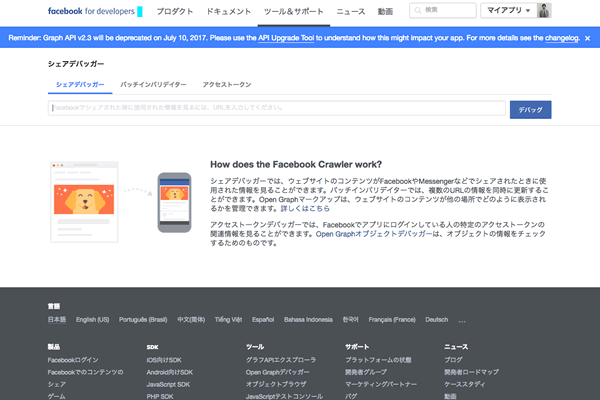The image size is (600, 400).
Task: Open the ニュース menu
Action: [351, 12]
